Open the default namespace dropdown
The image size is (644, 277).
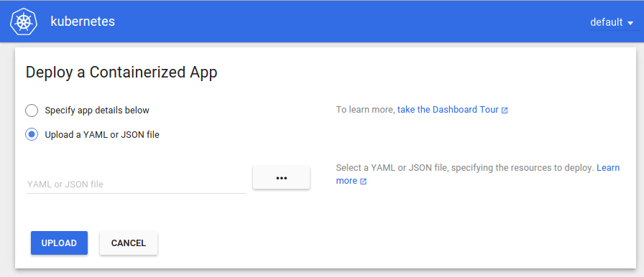[614, 22]
